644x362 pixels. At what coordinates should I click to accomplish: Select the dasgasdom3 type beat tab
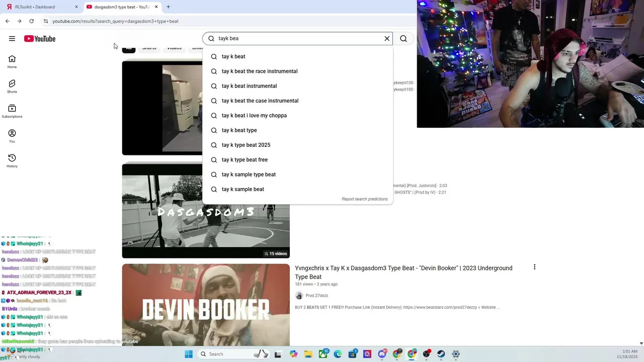click(122, 7)
